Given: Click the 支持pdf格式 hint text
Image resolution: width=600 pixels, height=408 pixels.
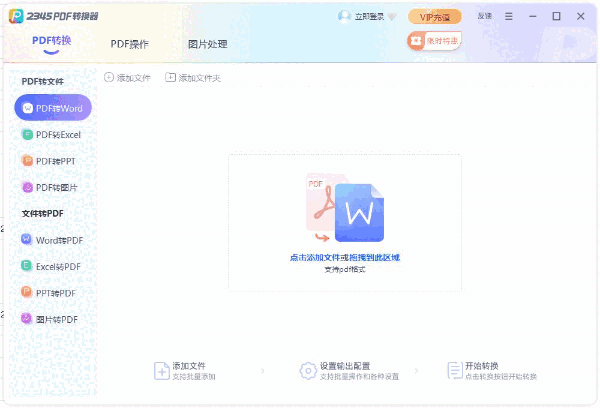Looking at the screenshot, I should coord(345,269).
